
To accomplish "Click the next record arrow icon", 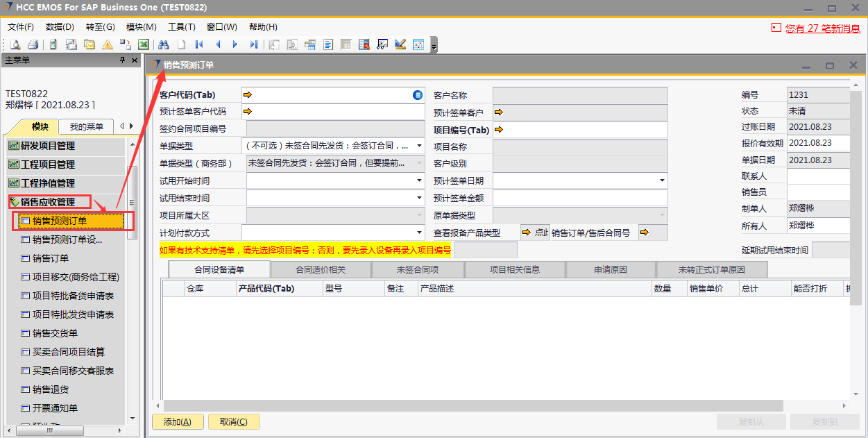I will point(235,44).
